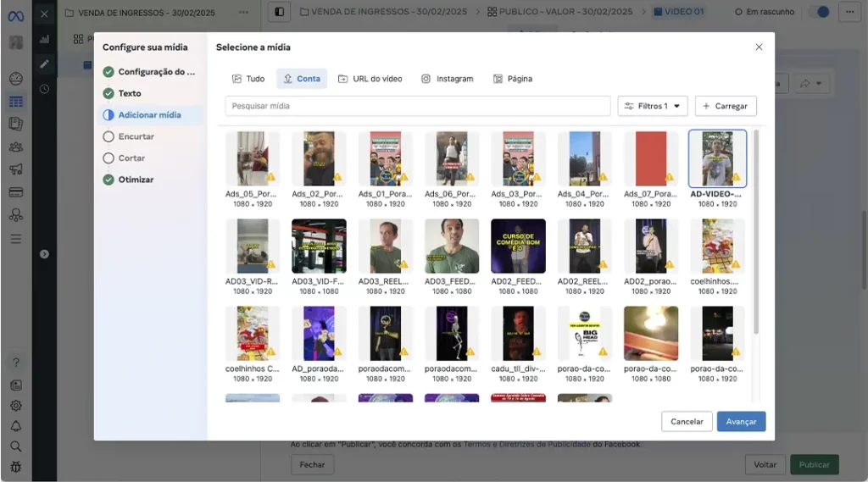Image resolution: width=868 pixels, height=482 pixels.
Task: Click the Pesquisar mídia search field
Action: click(417, 106)
